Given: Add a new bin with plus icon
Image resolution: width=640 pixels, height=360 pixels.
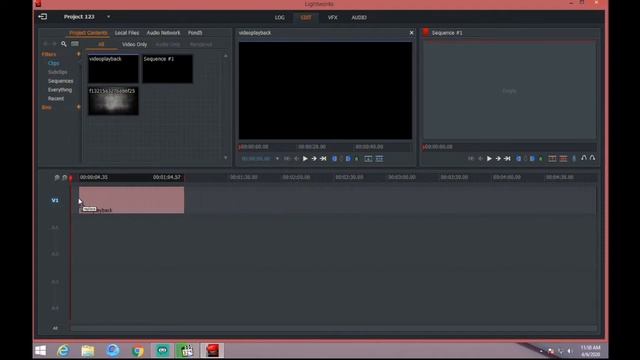Looking at the screenshot, I should 78,107.
